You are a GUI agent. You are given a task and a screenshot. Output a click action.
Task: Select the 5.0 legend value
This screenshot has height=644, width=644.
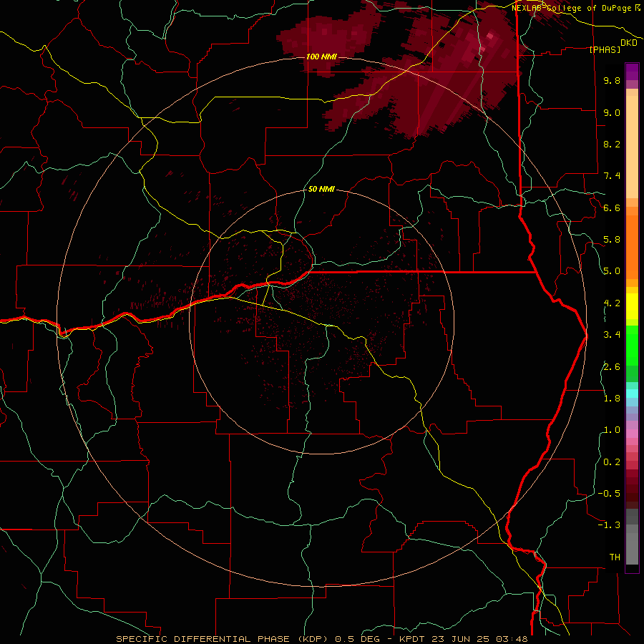tap(612, 271)
